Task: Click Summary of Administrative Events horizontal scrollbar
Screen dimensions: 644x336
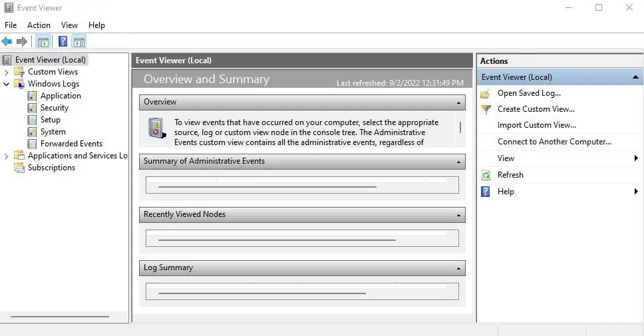Action: click(267, 187)
